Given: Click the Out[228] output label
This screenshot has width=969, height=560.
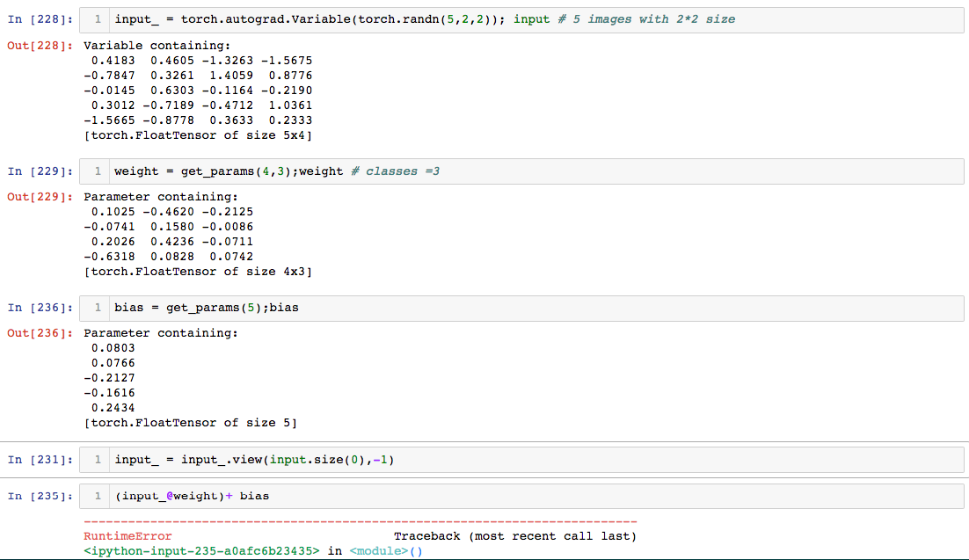Looking at the screenshot, I should pyautogui.click(x=40, y=45).
